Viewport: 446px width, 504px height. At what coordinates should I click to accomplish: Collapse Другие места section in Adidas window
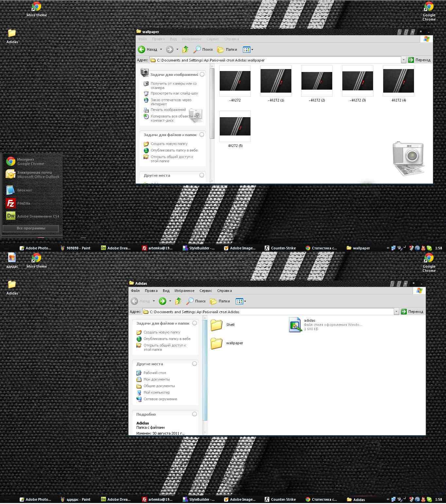click(x=195, y=364)
